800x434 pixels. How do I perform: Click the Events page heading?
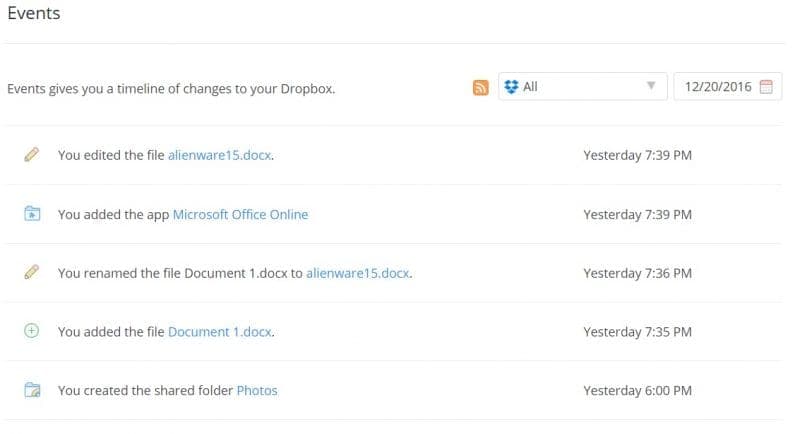click(x=34, y=13)
